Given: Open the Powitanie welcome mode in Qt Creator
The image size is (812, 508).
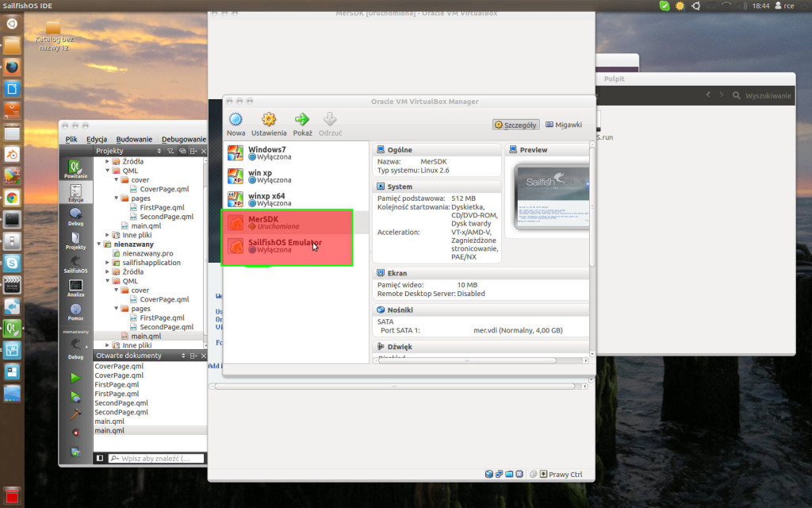Looking at the screenshot, I should tap(75, 168).
